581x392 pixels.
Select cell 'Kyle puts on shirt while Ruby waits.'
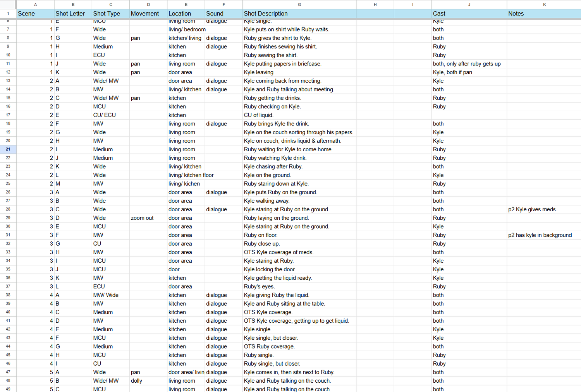(x=299, y=29)
